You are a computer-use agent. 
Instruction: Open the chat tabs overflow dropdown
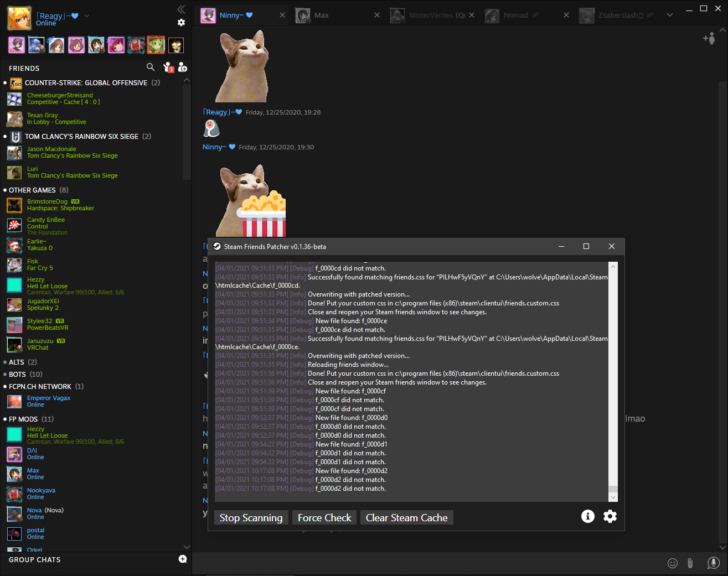pyautogui.click(x=670, y=15)
